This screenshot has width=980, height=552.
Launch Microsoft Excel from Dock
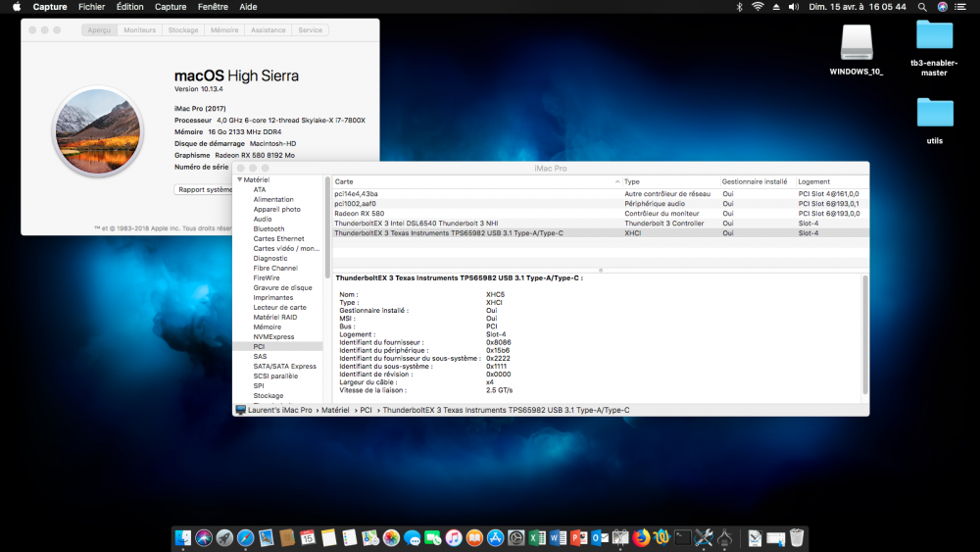537,537
